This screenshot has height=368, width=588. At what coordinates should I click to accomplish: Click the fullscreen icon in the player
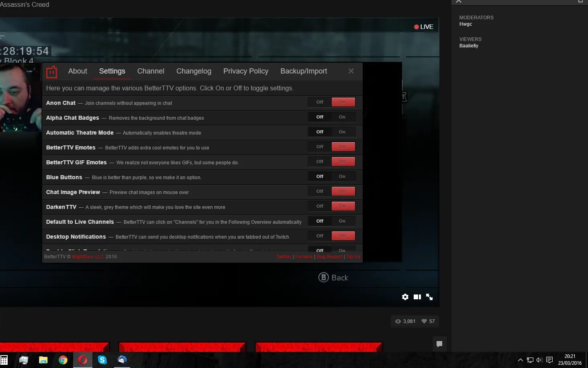[429, 297]
